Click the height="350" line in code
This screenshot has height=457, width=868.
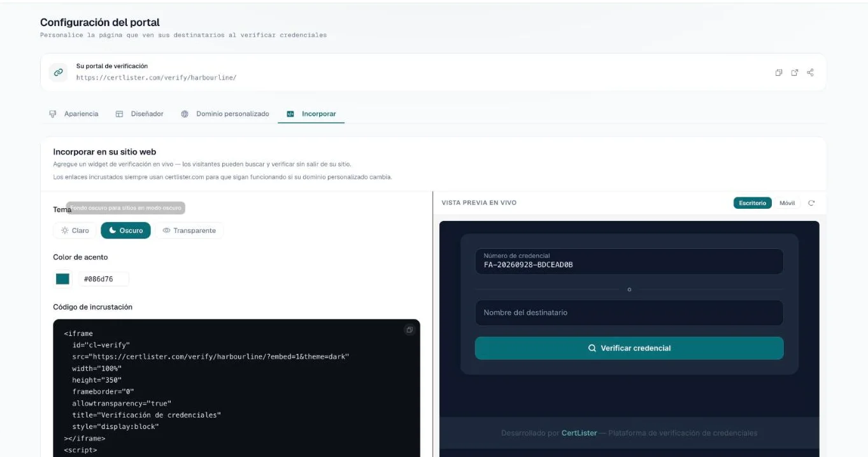[97, 380]
